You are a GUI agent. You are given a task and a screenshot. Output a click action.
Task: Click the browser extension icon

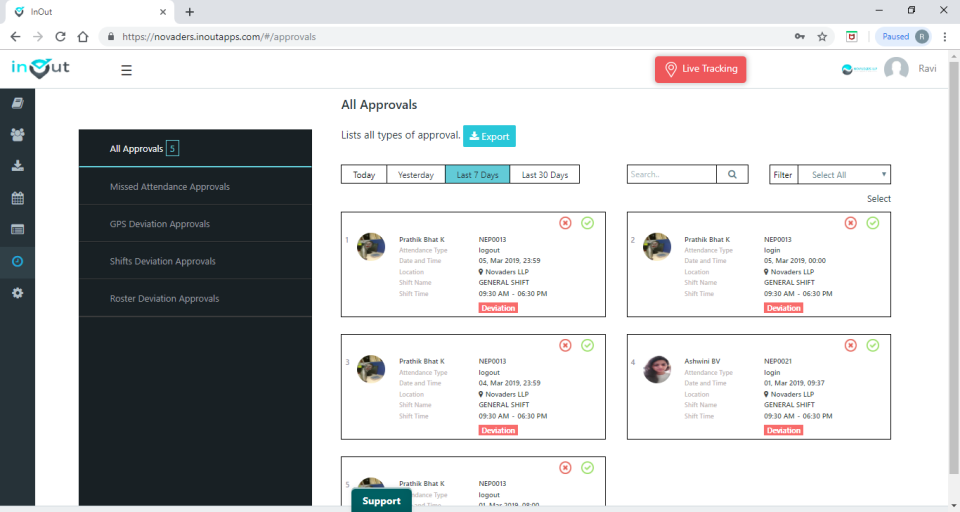click(x=852, y=37)
